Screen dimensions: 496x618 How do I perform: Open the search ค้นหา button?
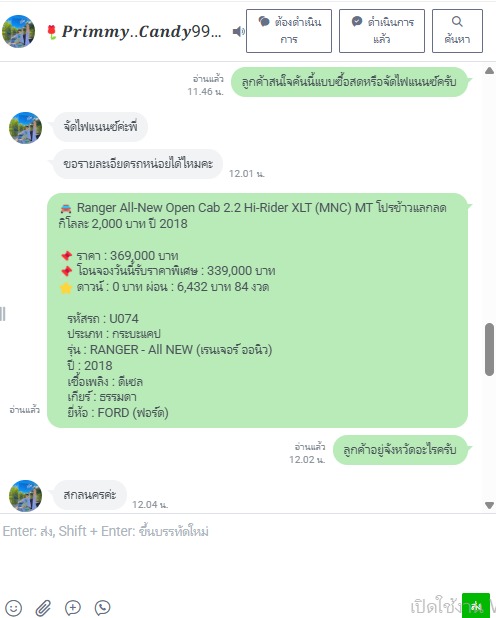[x=457, y=31]
